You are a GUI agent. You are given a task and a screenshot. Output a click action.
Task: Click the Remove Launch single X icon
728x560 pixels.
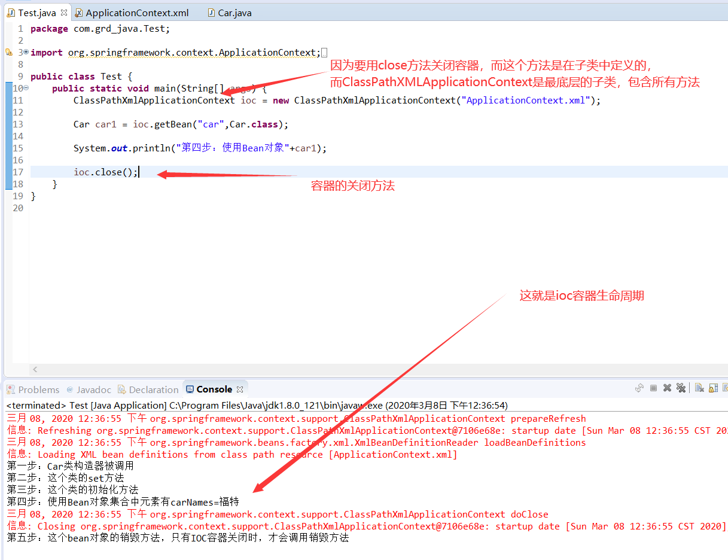pyautogui.click(x=667, y=388)
